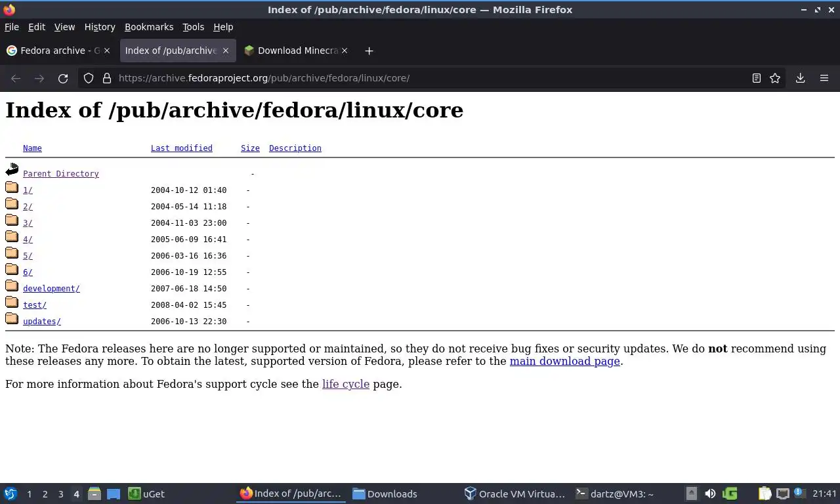This screenshot has width=840, height=504.
Task: Close the Index of /pub/archive tab
Action: pos(226,51)
